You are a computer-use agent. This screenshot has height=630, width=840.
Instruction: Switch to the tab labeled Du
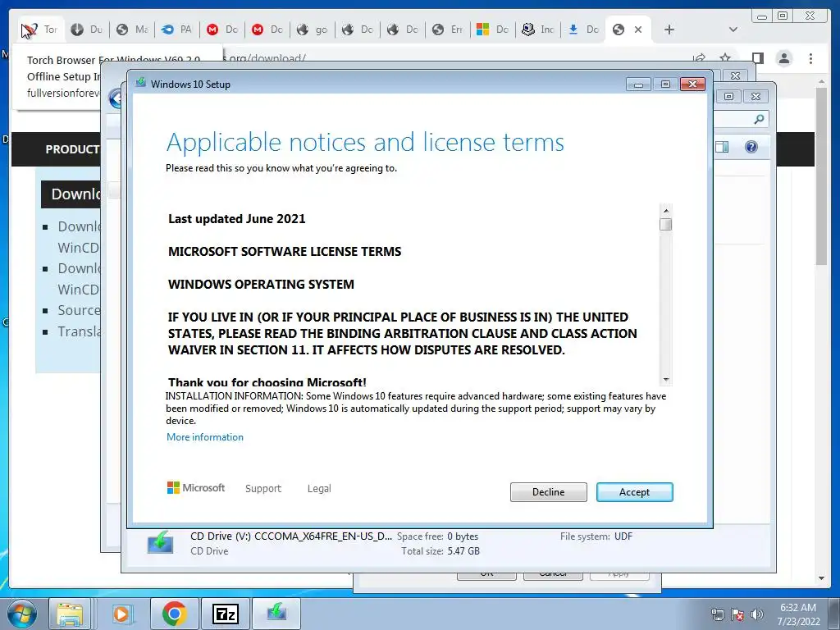(x=87, y=30)
